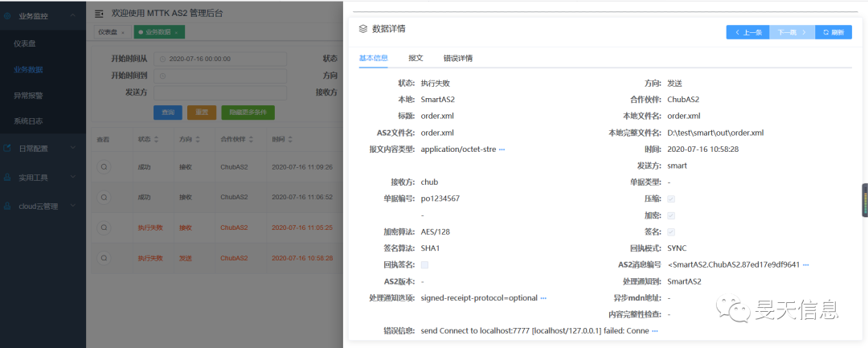Switch to the 基本信息 tab
The image size is (868, 348).
click(x=373, y=58)
